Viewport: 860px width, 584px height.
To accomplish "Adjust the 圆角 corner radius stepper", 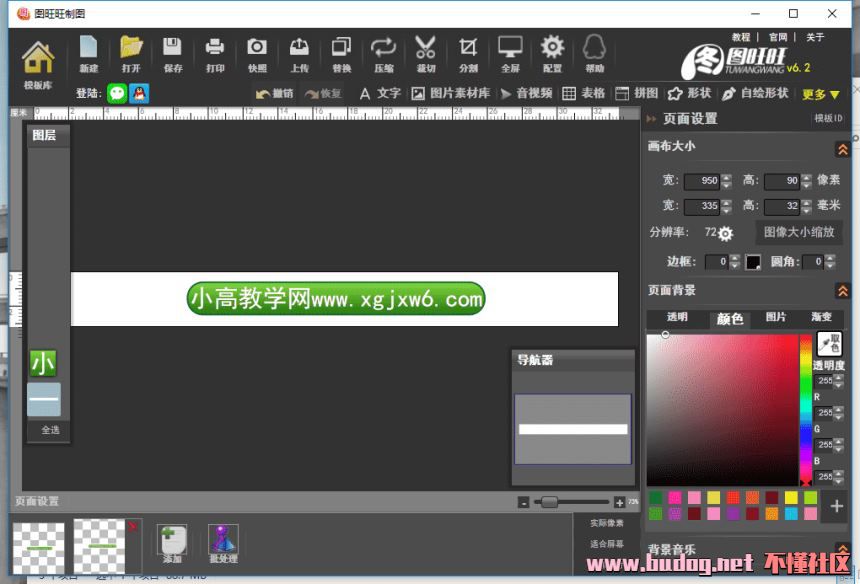I will tap(830, 262).
